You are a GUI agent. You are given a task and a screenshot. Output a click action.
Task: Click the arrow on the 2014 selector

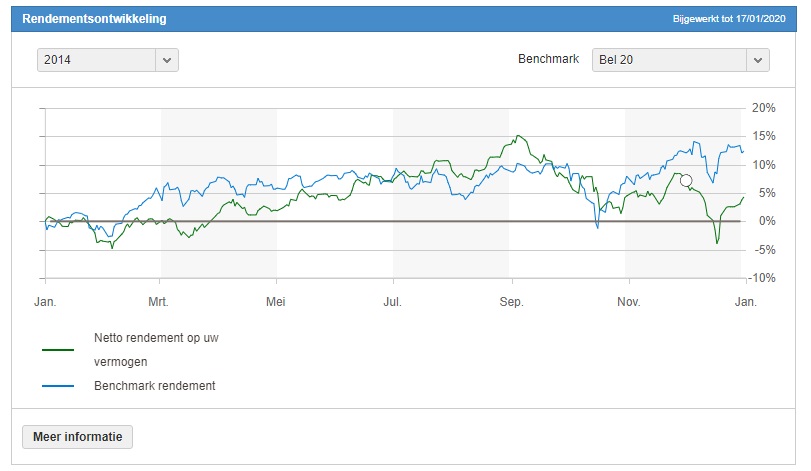point(167,60)
